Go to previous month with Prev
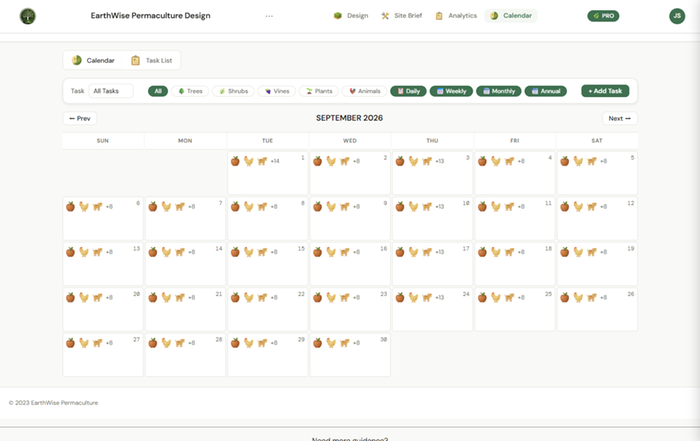Screen dimensions: 700x441 tap(80, 118)
